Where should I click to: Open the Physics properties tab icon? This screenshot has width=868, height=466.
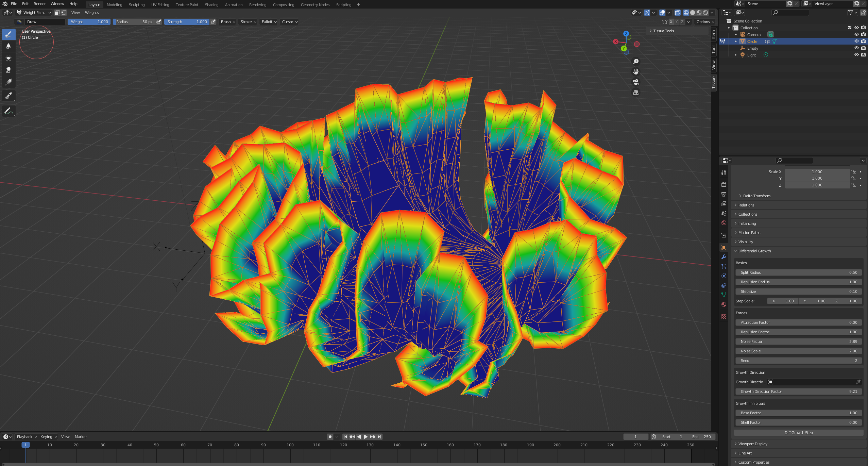click(x=724, y=276)
